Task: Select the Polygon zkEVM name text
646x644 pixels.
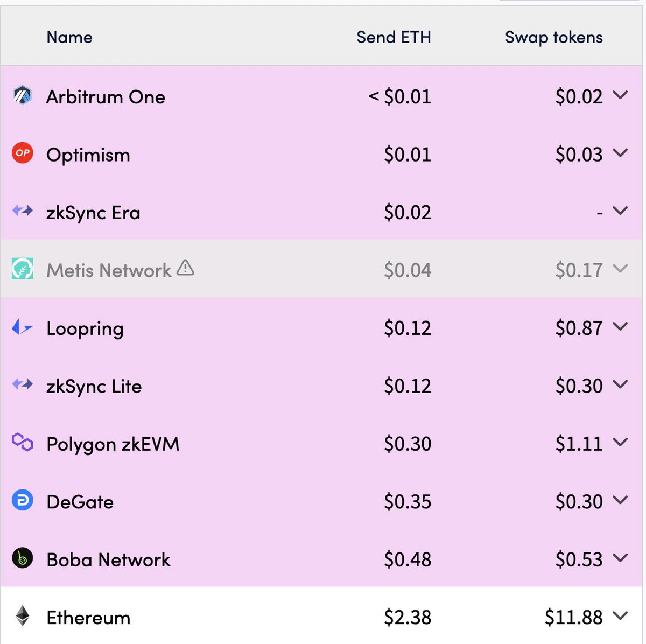Action: point(113,444)
